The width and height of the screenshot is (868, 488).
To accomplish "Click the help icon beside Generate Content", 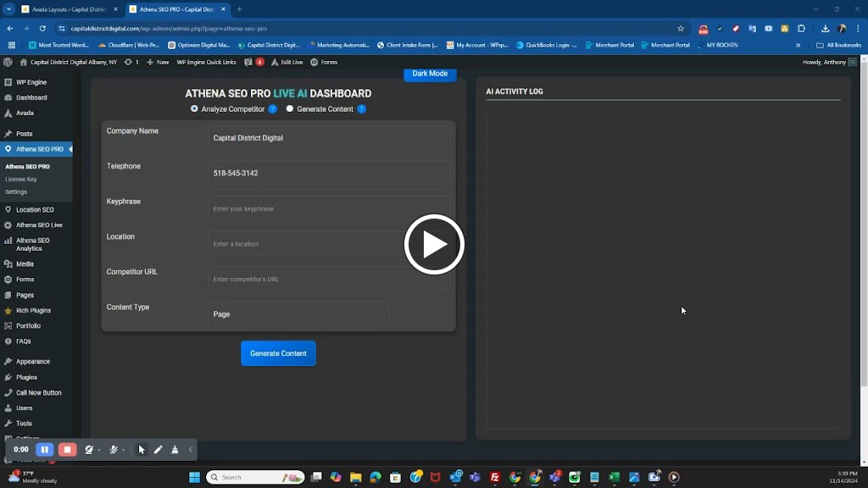I will pyautogui.click(x=361, y=109).
